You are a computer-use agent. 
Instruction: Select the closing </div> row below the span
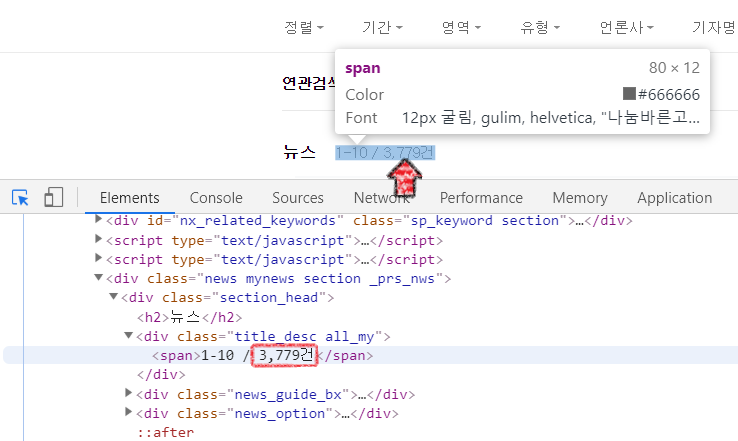tap(161, 375)
